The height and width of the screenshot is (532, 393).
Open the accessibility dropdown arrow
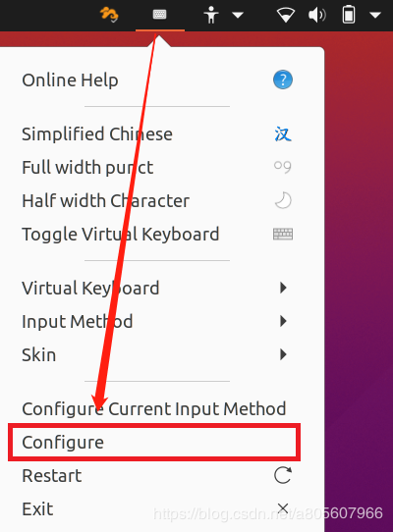(238, 16)
